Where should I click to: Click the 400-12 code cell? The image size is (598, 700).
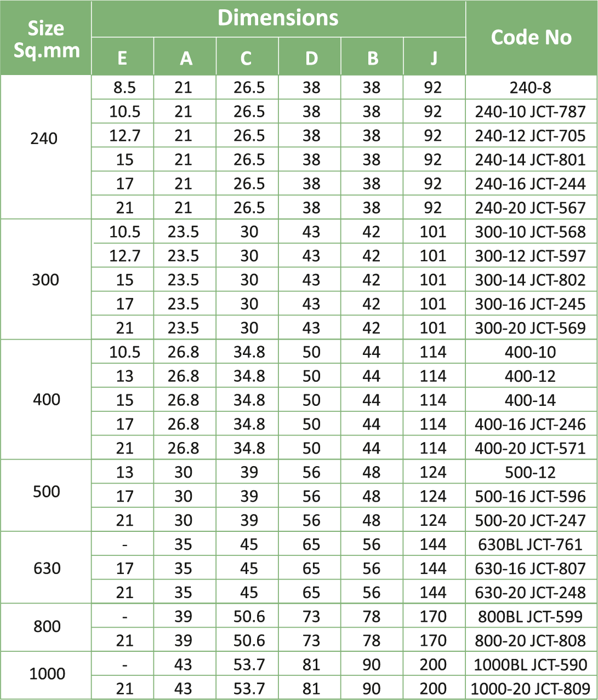[530, 376]
